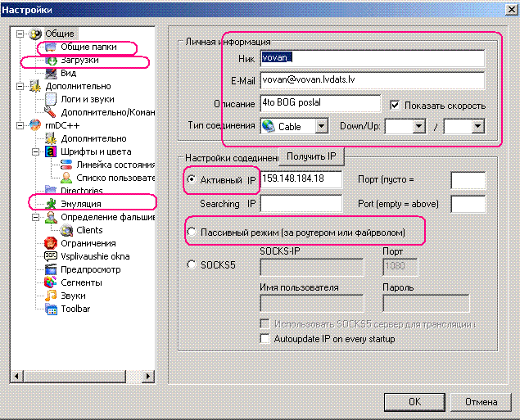Open the Ограничения red icon
520x420 pixels.
[51, 243]
